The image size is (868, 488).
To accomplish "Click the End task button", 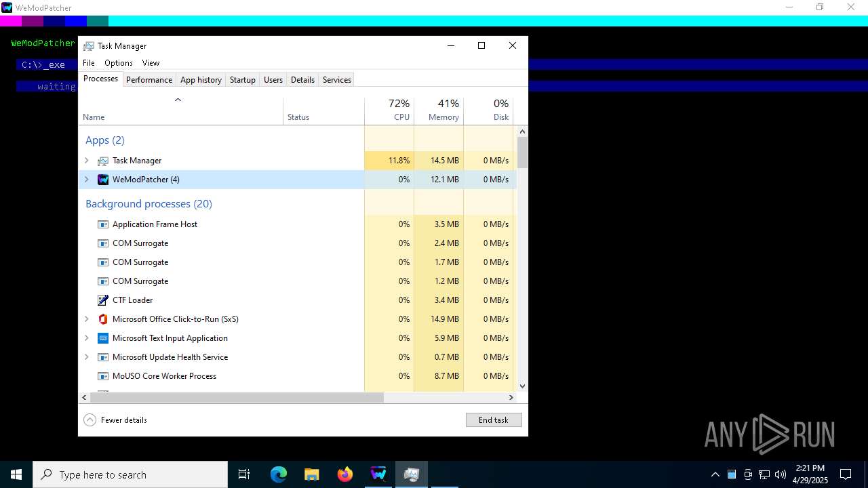I will [x=494, y=420].
